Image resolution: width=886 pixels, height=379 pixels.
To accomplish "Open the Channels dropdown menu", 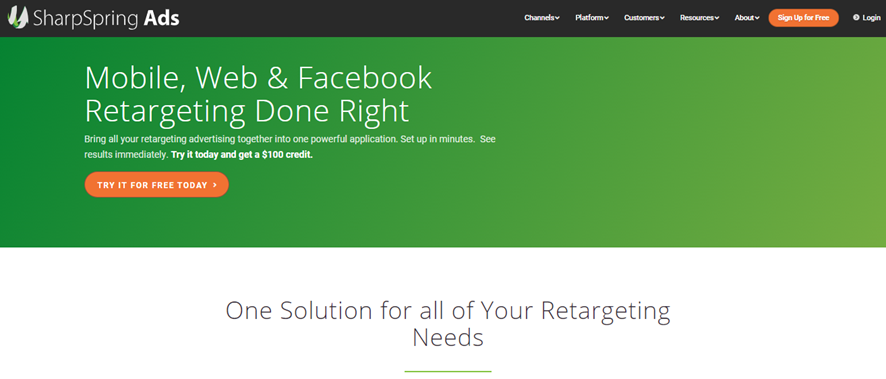I will pyautogui.click(x=541, y=18).
